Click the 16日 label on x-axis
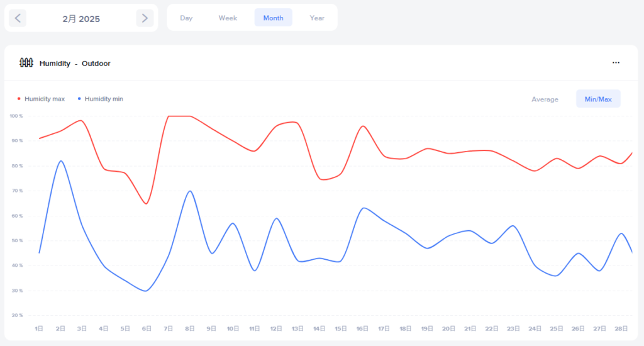 362,328
